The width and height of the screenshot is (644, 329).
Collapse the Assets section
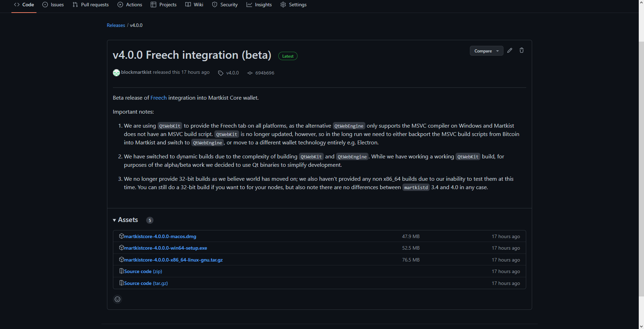coord(126,220)
